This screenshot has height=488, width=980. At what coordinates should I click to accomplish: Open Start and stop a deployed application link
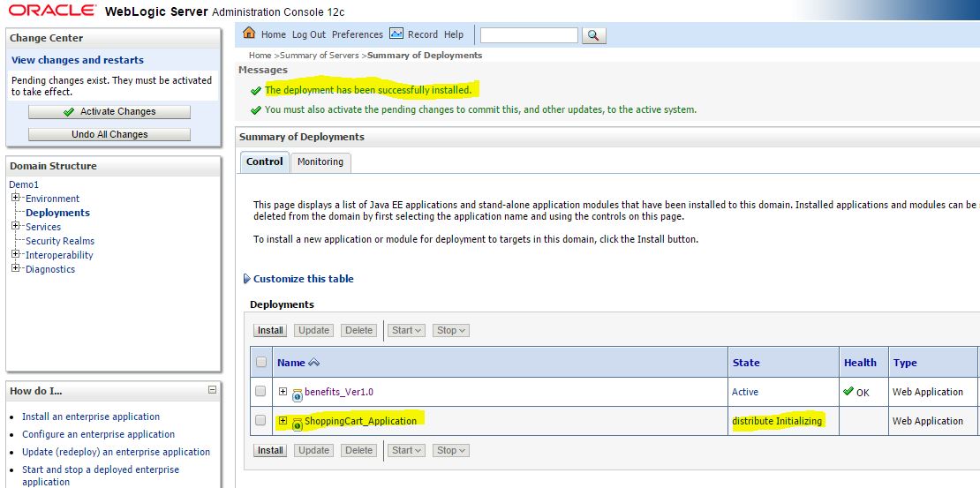pyautogui.click(x=101, y=476)
